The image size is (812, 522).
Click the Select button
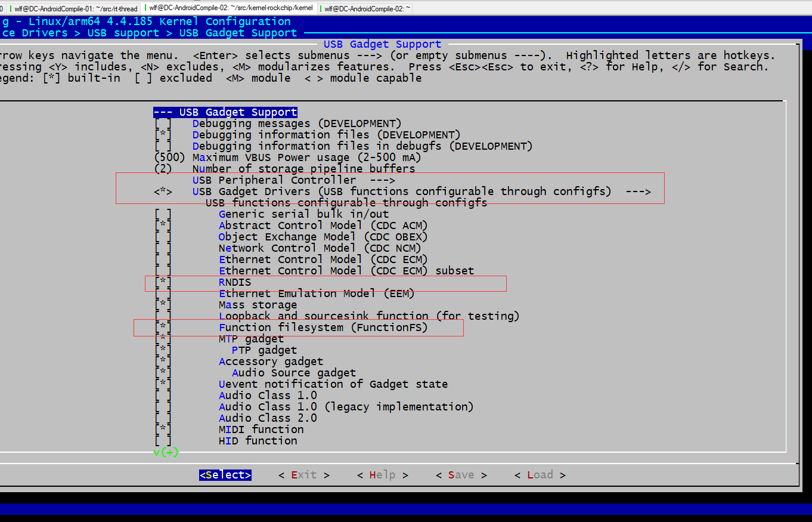(225, 475)
